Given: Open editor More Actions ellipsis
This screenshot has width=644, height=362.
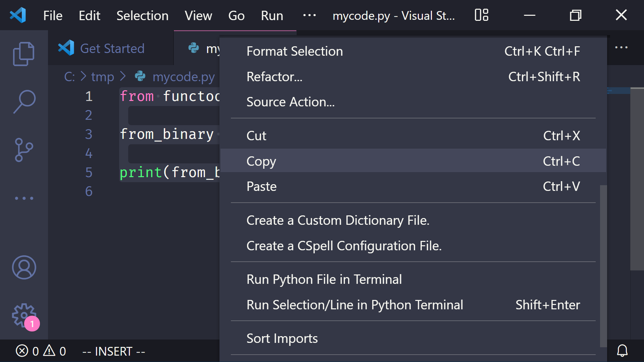Looking at the screenshot, I should 621,48.
